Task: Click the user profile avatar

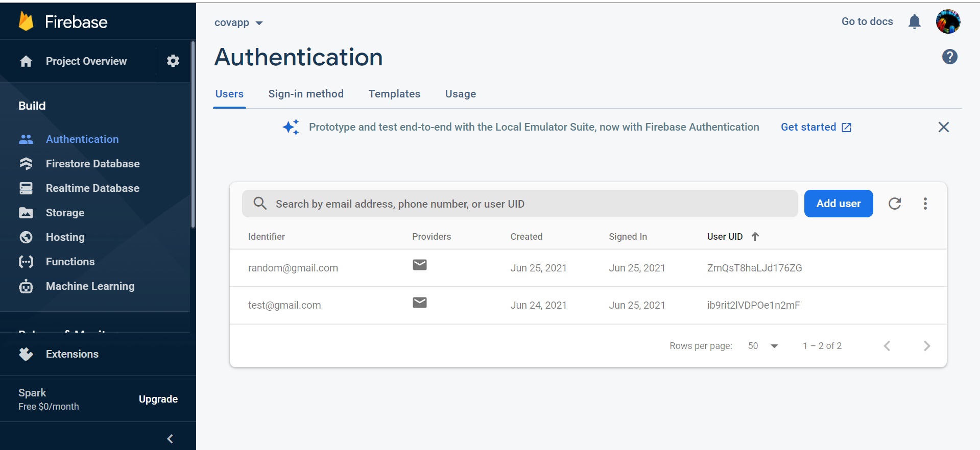Action: pyautogui.click(x=948, y=21)
